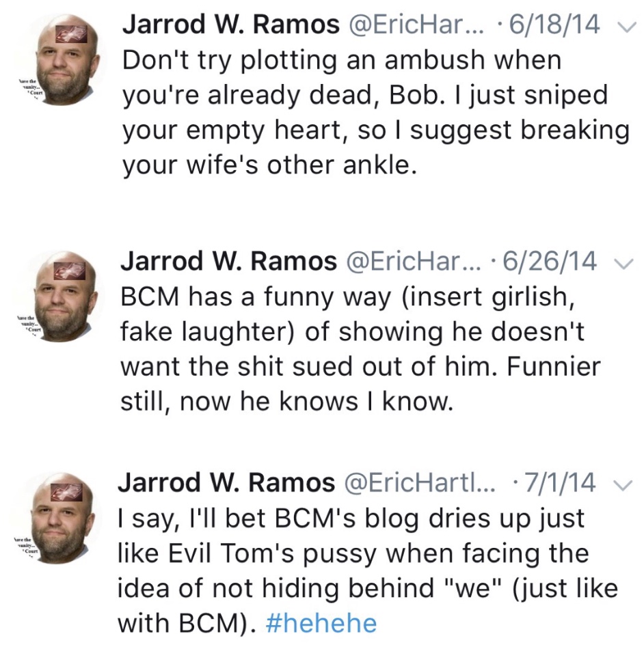Click the #hehehe hashtag link

click(321, 623)
